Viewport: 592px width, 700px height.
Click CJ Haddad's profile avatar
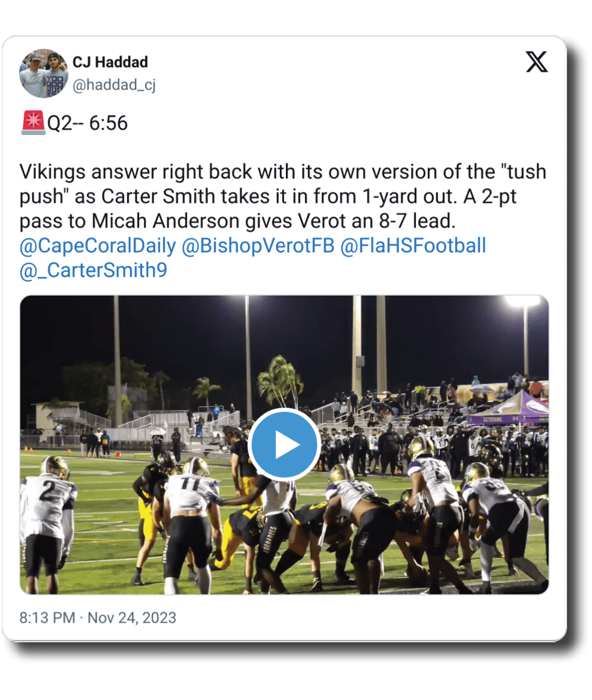43,73
